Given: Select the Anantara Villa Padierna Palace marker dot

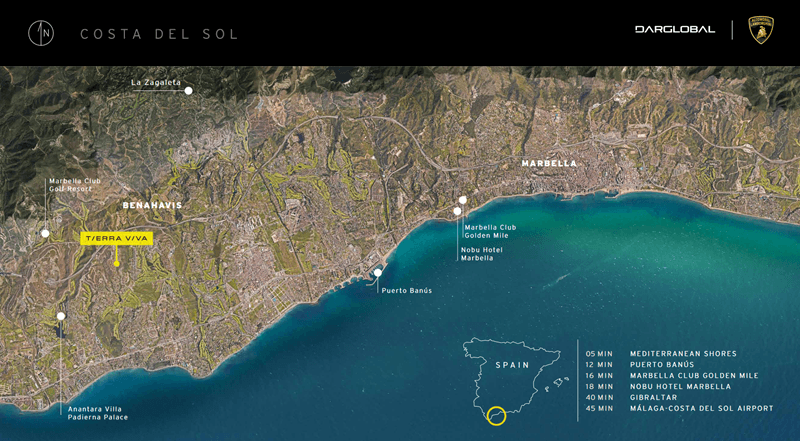Looking at the screenshot, I should click(61, 316).
